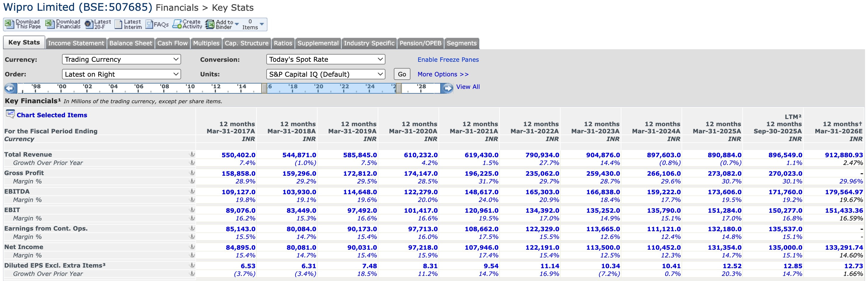Screen dimensions: 868x281
Task: Click EBIT value 120,961.0
Action: 482,211
